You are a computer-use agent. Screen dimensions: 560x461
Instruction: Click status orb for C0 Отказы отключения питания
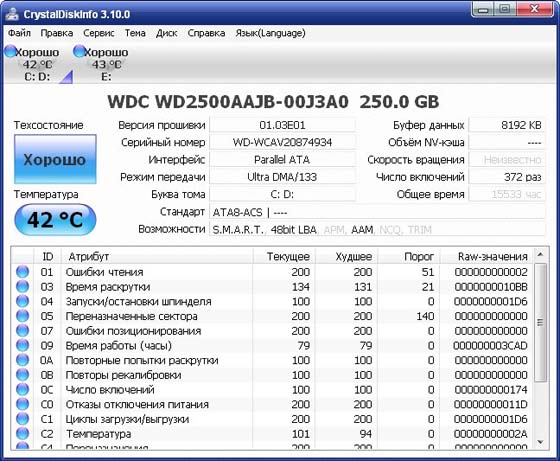pyautogui.click(x=22, y=404)
